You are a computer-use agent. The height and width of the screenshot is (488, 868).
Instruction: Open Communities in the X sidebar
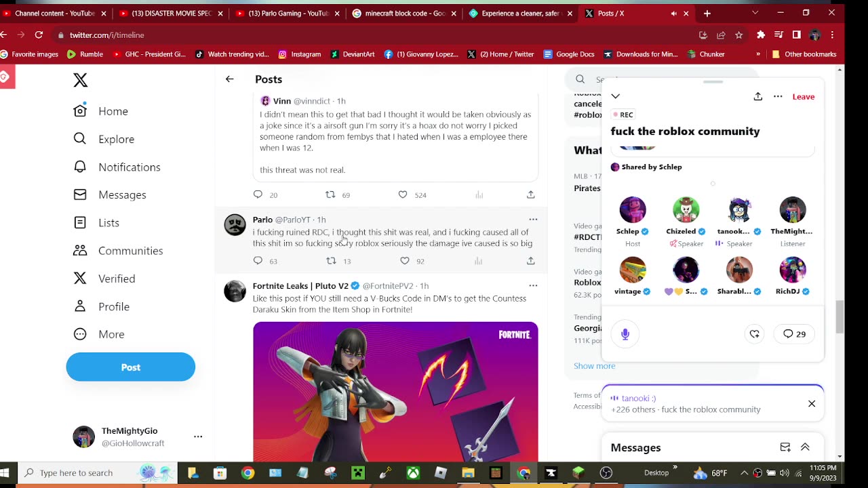coord(118,251)
